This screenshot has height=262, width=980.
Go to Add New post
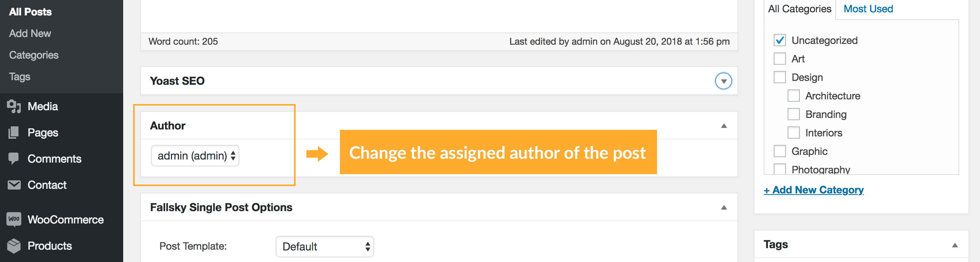pos(30,34)
